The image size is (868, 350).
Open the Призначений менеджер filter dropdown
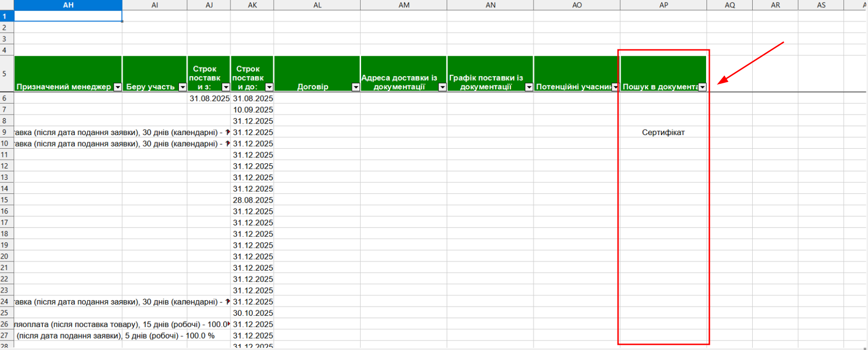[118, 87]
